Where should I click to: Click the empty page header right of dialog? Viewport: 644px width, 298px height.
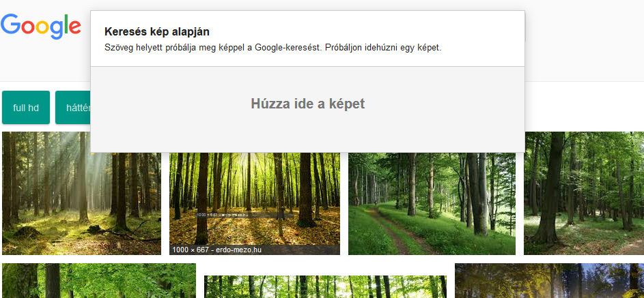pyautogui.click(x=584, y=41)
